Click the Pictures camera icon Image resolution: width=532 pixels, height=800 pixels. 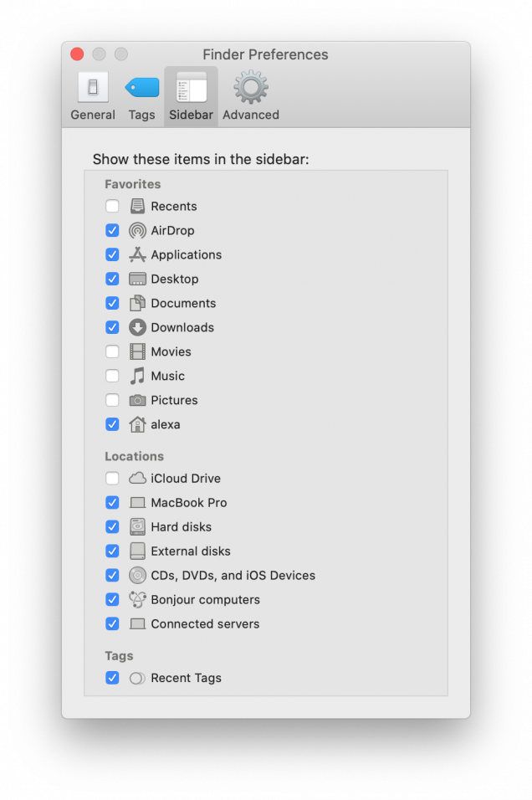pyautogui.click(x=136, y=400)
